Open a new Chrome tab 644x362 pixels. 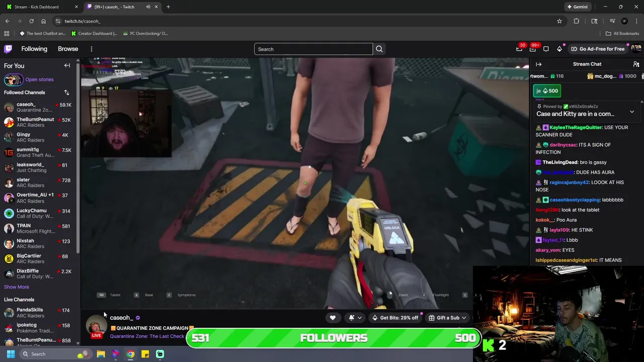pos(168,7)
